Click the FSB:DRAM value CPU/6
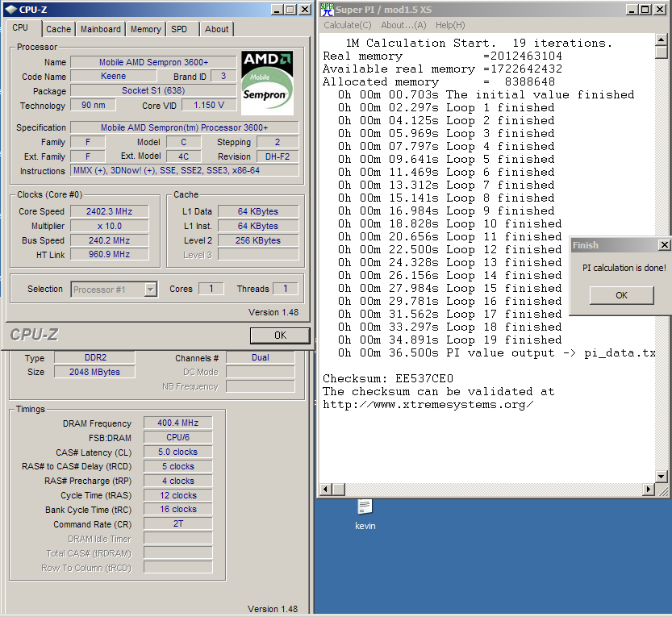 point(177,437)
